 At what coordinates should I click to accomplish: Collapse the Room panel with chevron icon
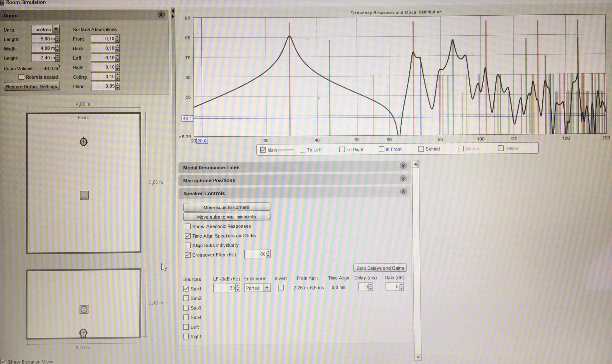(x=161, y=15)
